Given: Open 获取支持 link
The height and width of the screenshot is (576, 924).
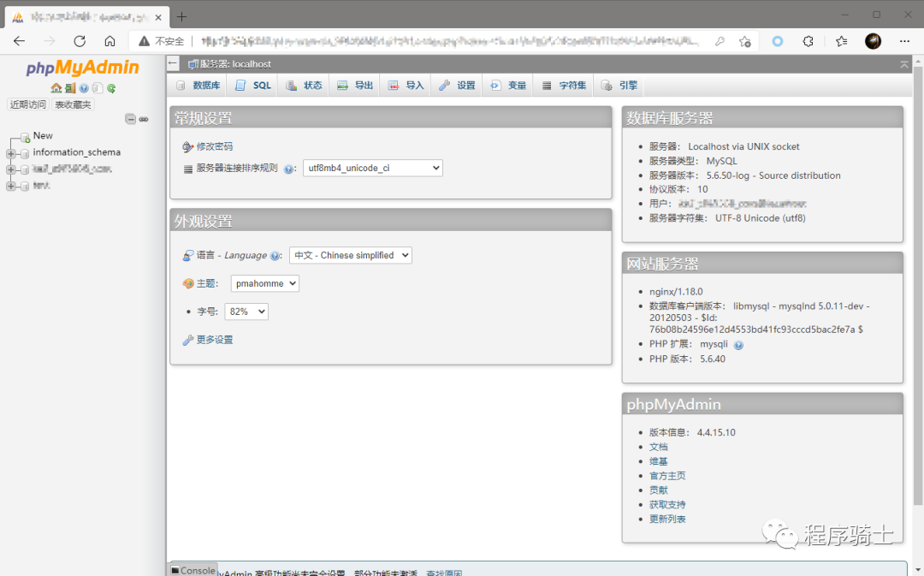Looking at the screenshot, I should tap(667, 505).
